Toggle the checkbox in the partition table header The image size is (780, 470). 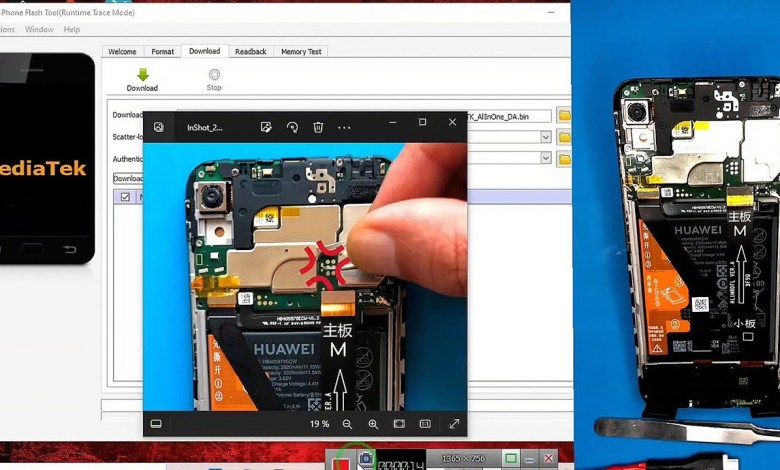coord(125,197)
